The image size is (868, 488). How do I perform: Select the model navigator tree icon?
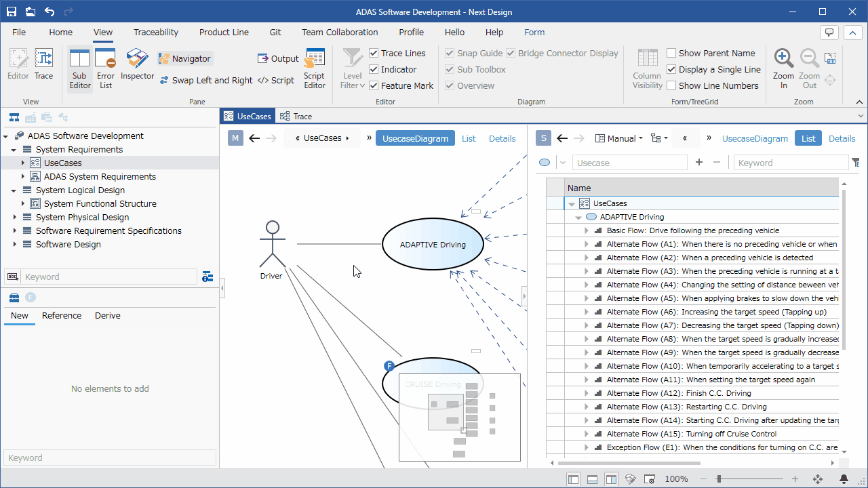14,117
